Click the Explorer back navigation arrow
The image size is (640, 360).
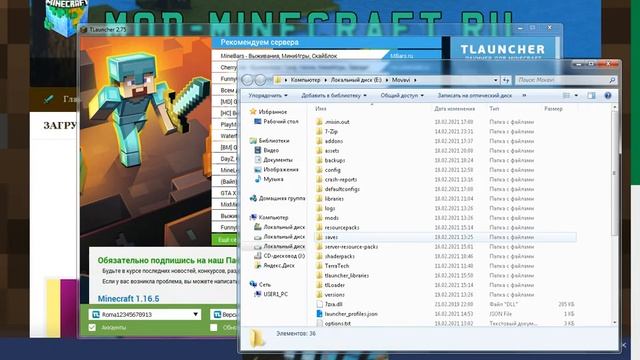[x=247, y=80]
